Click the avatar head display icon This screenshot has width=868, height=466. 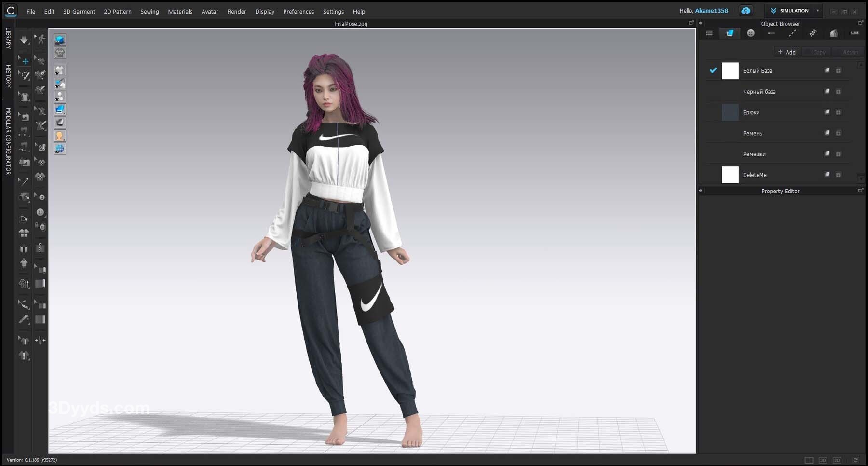click(x=60, y=136)
